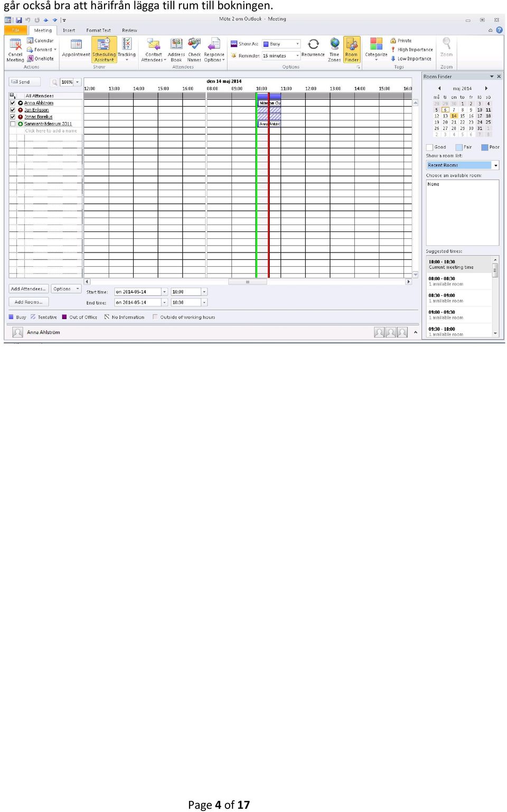Screen dimensions: 507x812
Task: Click the Time Zones globe icon
Action: click(334, 44)
